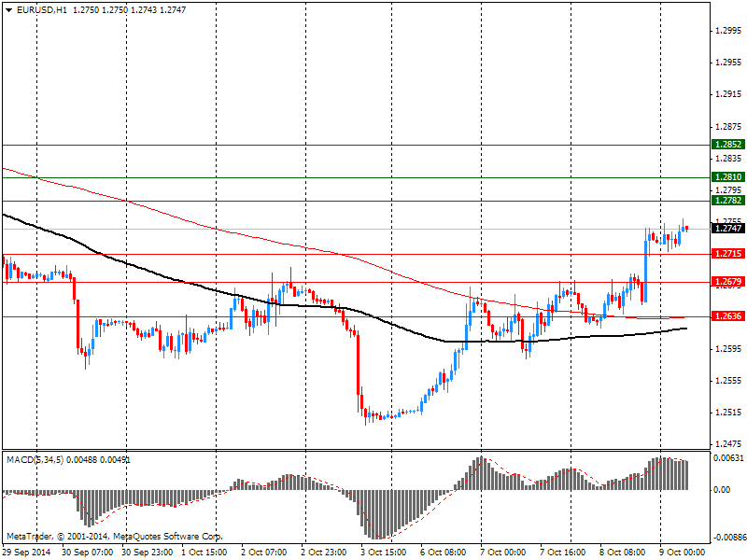The width and height of the screenshot is (747, 560).
Task: Select the 1.2782 green level price label
Action: (728, 201)
